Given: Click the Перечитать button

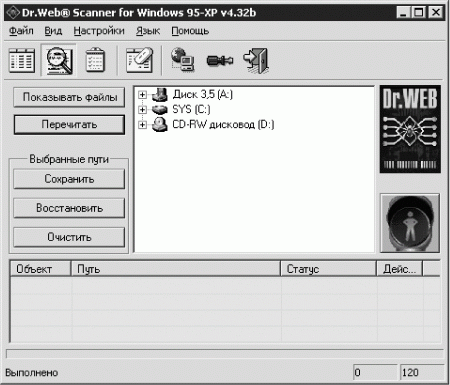Looking at the screenshot, I should (69, 125).
